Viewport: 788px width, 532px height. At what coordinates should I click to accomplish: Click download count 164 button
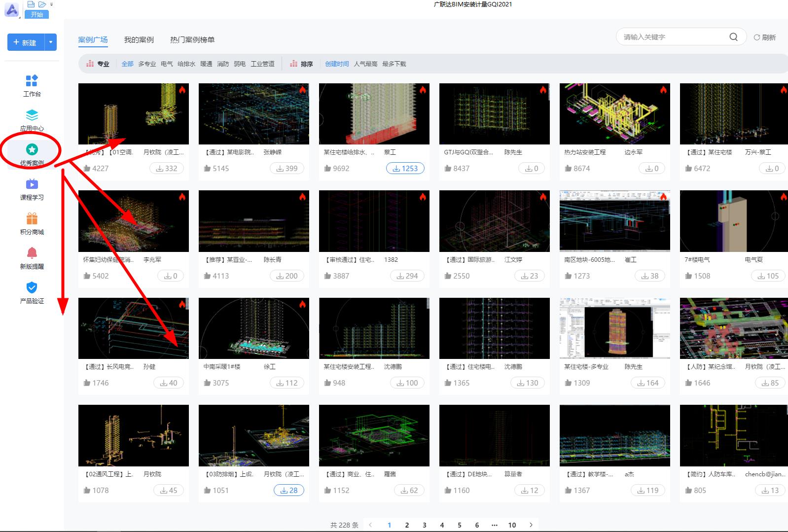coord(648,383)
